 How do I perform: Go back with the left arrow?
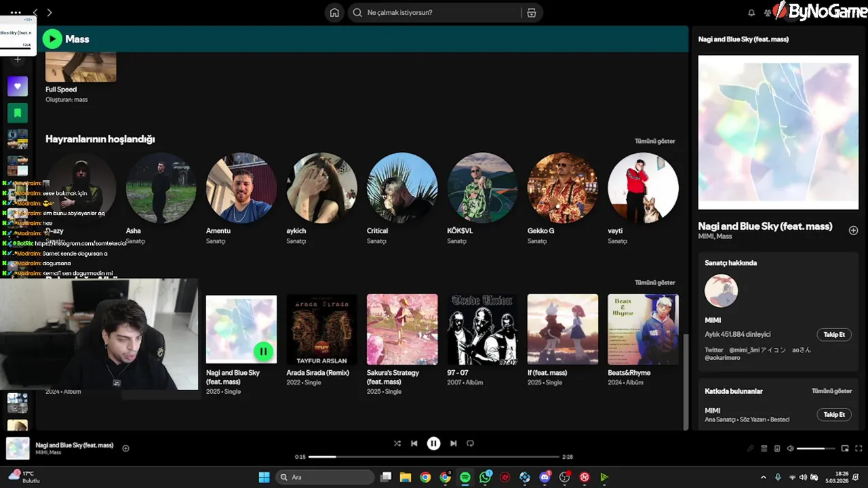coord(35,12)
